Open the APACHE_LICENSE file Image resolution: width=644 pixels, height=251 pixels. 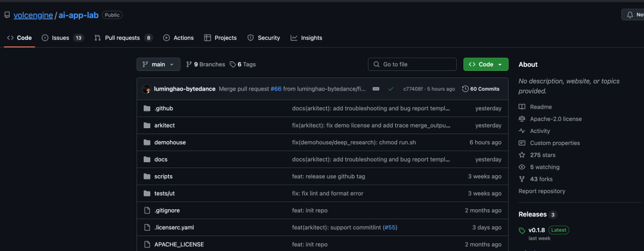point(179,244)
